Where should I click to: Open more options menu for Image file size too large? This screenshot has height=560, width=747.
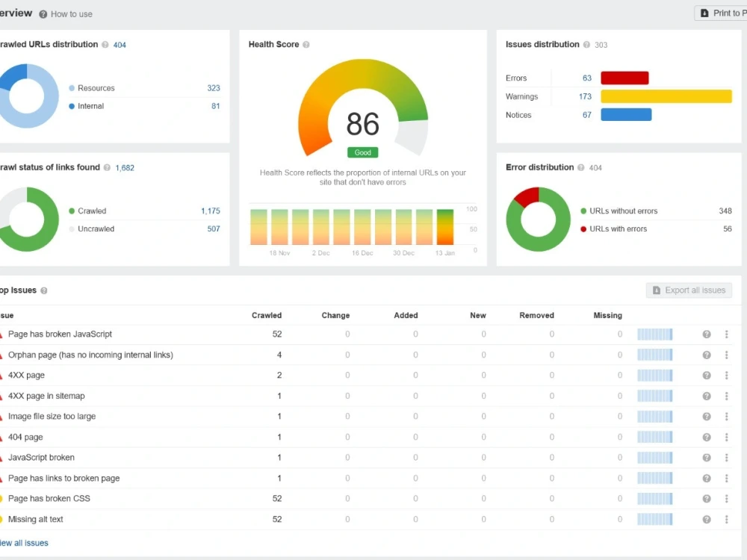727,416
